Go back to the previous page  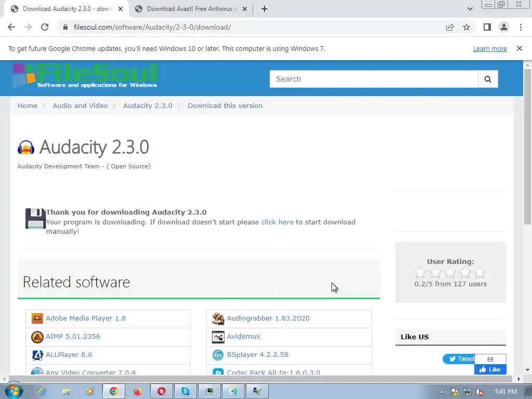[x=11, y=27]
